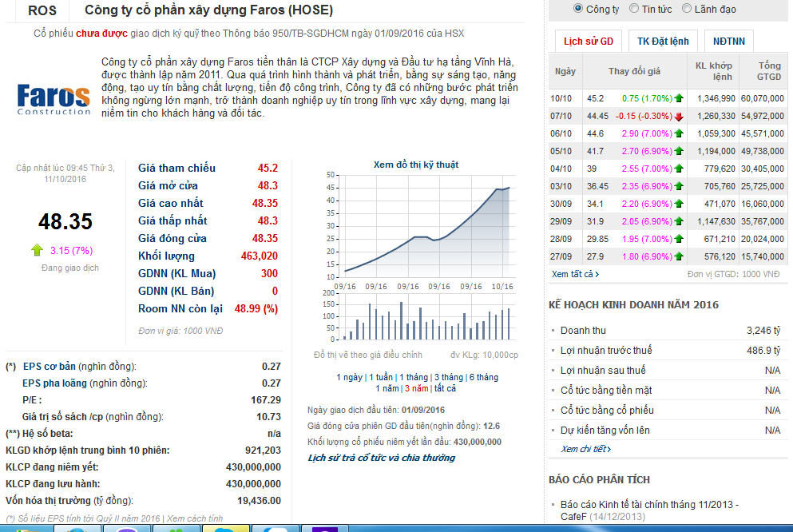The width and height of the screenshot is (793, 532).
Task: Click the green arrow in the 27/09 row
Action: 679,256
